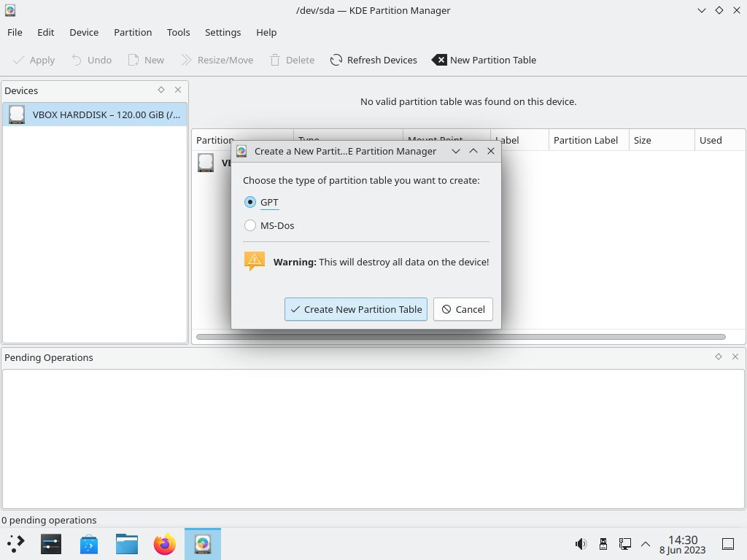Close the Devices panel
747x560 pixels.
[178, 90]
